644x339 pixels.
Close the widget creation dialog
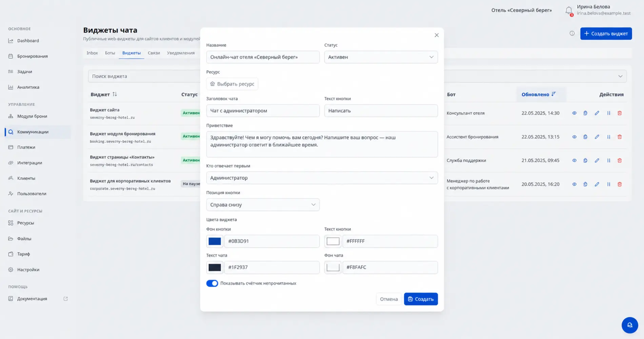tap(437, 35)
